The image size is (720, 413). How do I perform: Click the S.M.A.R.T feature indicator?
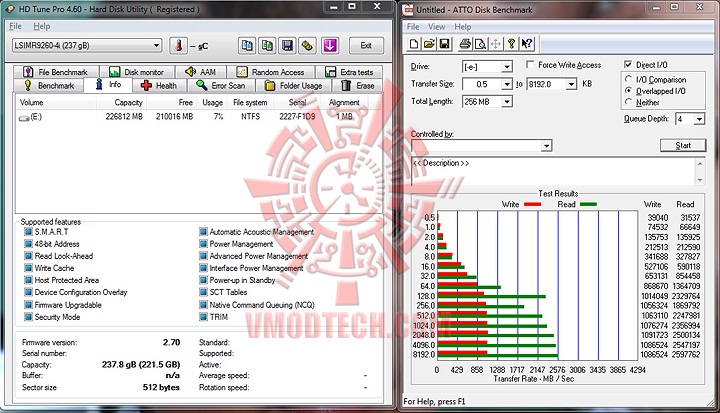(x=28, y=232)
